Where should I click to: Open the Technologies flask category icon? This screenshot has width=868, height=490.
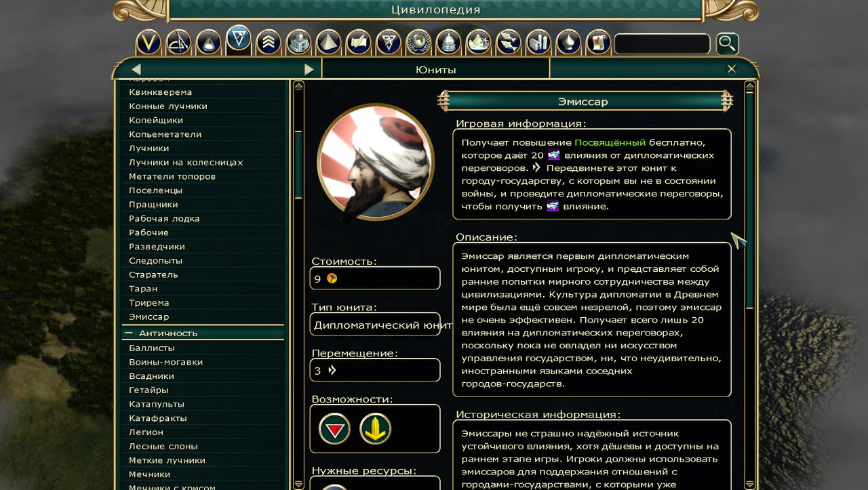[x=208, y=43]
